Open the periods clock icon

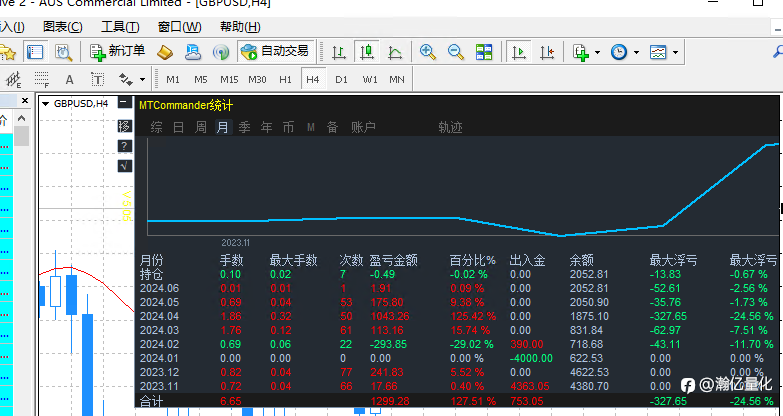619,51
